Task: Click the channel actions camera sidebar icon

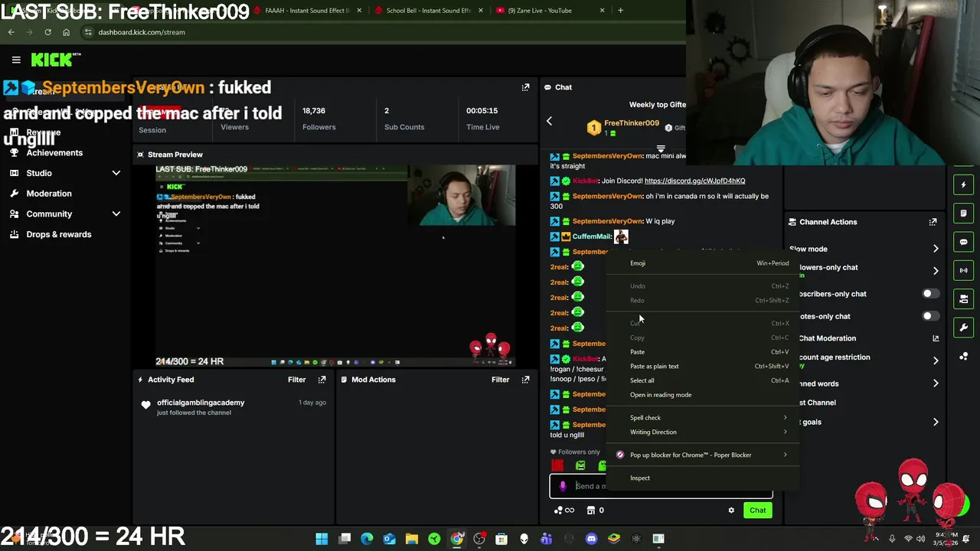Action: [x=964, y=299]
